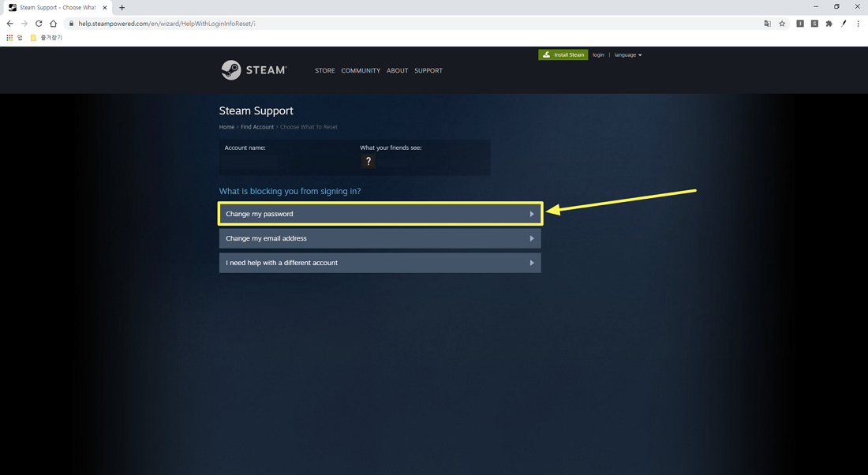Screen dimensions: 868x475
Task: Click the browser forward arrow
Action: coord(24,23)
